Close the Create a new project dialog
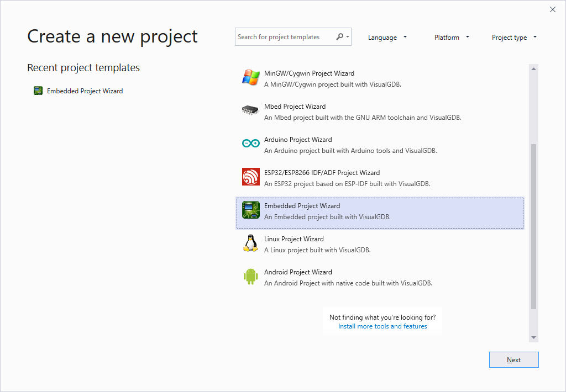Screen dimensions: 566x392 click(x=553, y=9)
